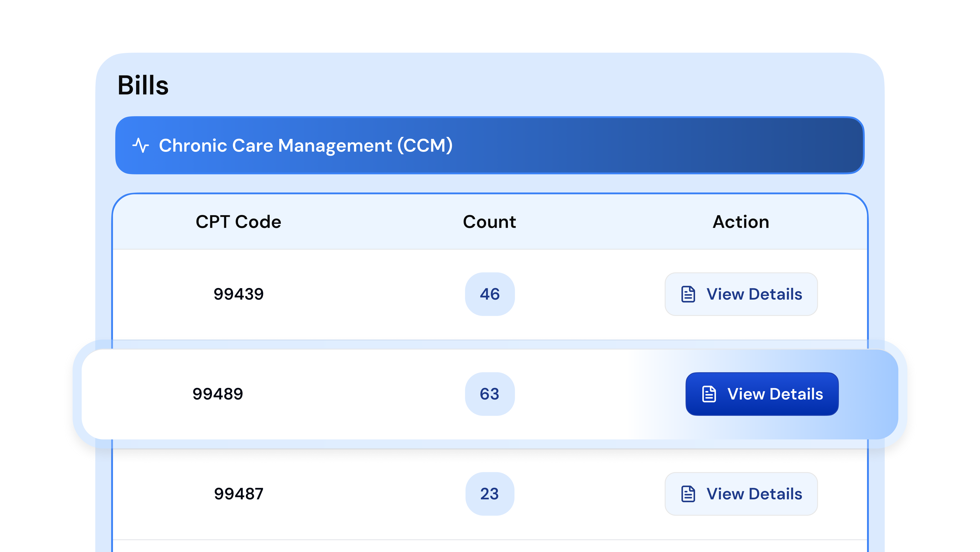Select the 99489 code in highlighted row
Screen dimensions: 980x552
(x=218, y=394)
